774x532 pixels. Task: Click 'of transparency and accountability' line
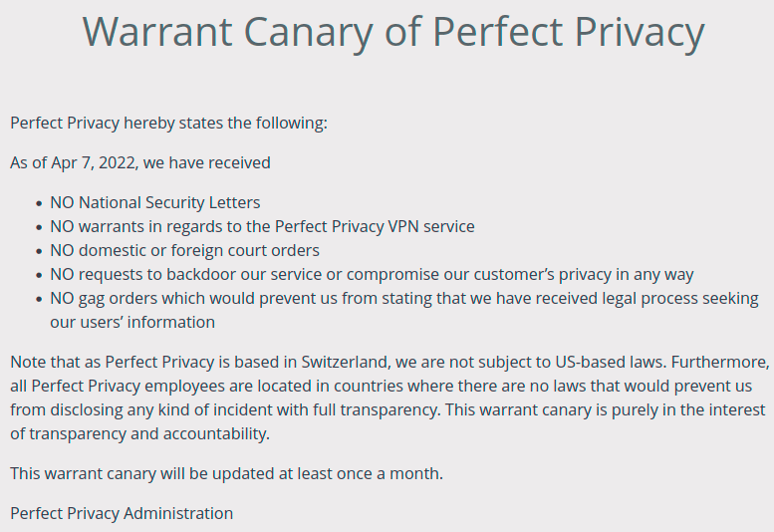pyautogui.click(x=139, y=433)
